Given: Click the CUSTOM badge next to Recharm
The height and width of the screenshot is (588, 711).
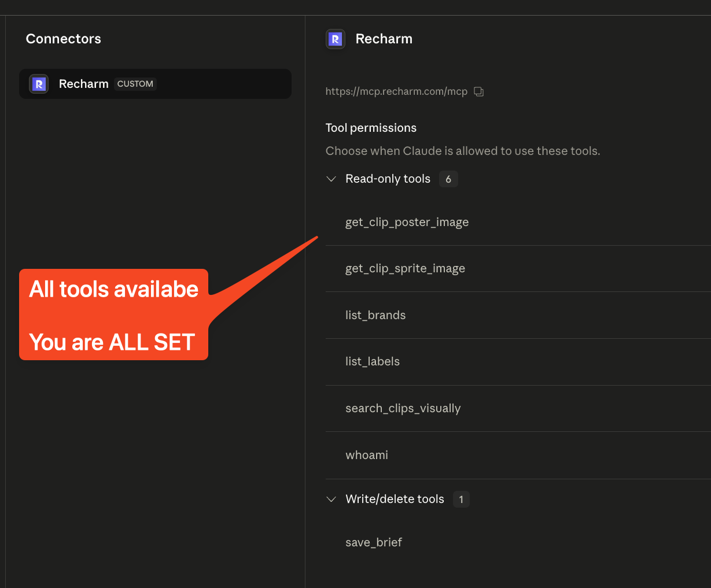Looking at the screenshot, I should (135, 84).
